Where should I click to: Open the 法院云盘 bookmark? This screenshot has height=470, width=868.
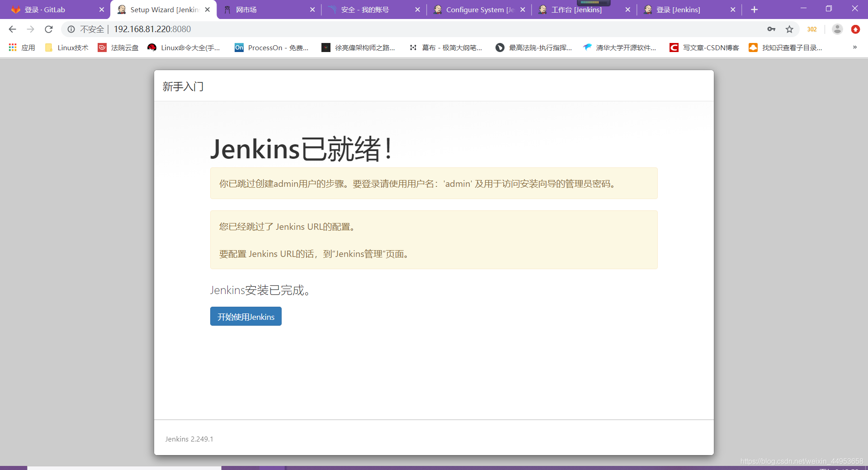118,47
